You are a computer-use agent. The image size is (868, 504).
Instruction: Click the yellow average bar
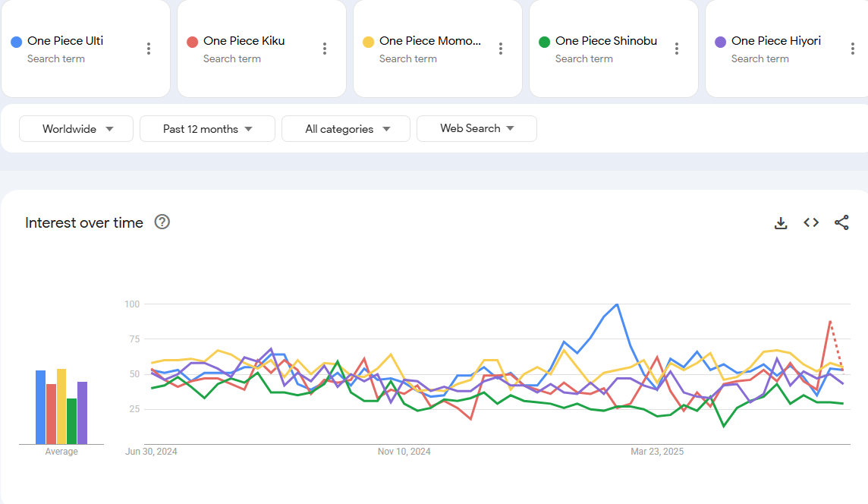61,407
